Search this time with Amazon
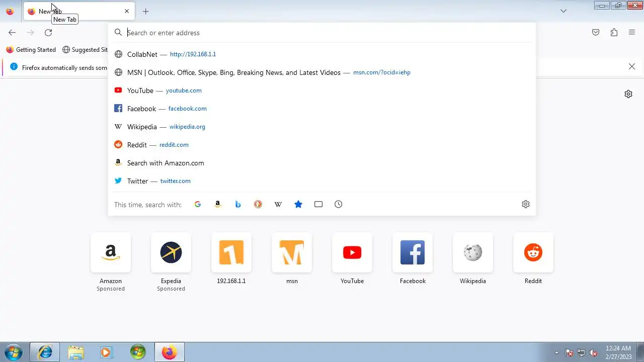644x362 pixels. click(x=218, y=204)
